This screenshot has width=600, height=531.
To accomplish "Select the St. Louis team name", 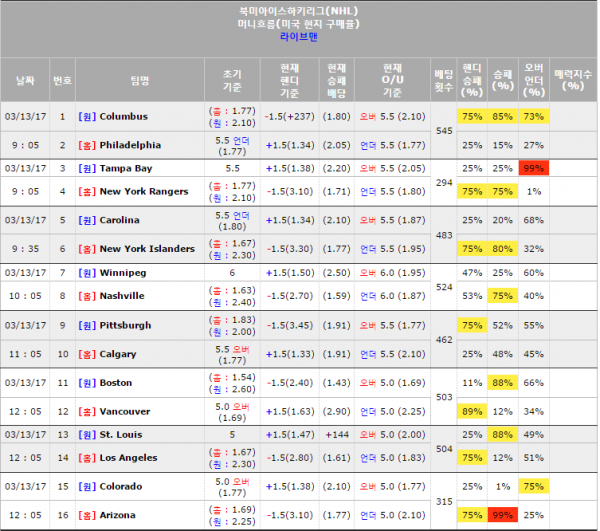I will point(121,435).
